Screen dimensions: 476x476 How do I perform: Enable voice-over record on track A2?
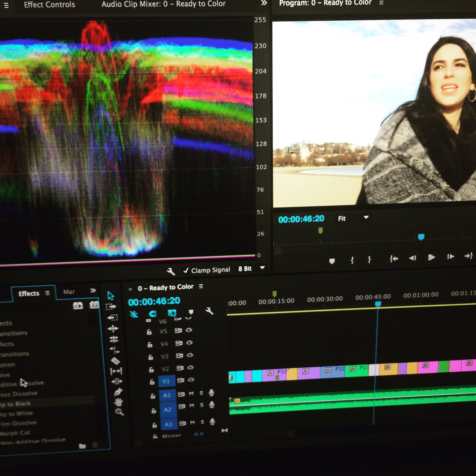[x=212, y=405]
